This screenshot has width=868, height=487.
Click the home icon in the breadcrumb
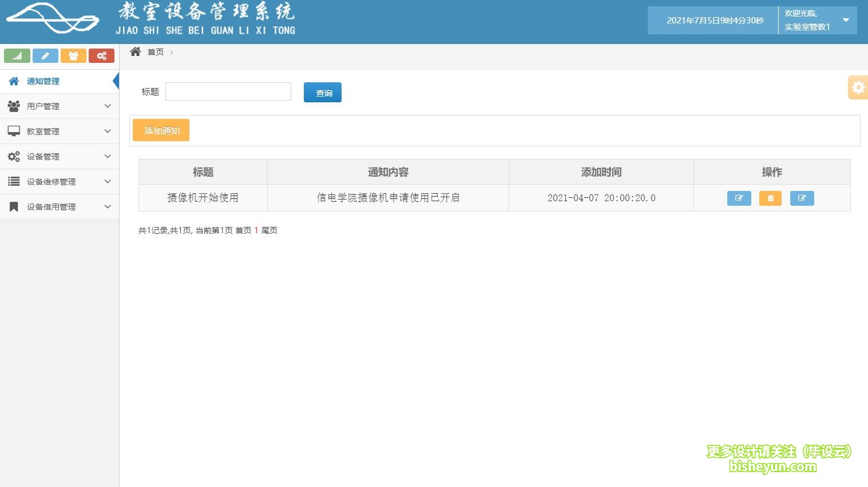(135, 51)
